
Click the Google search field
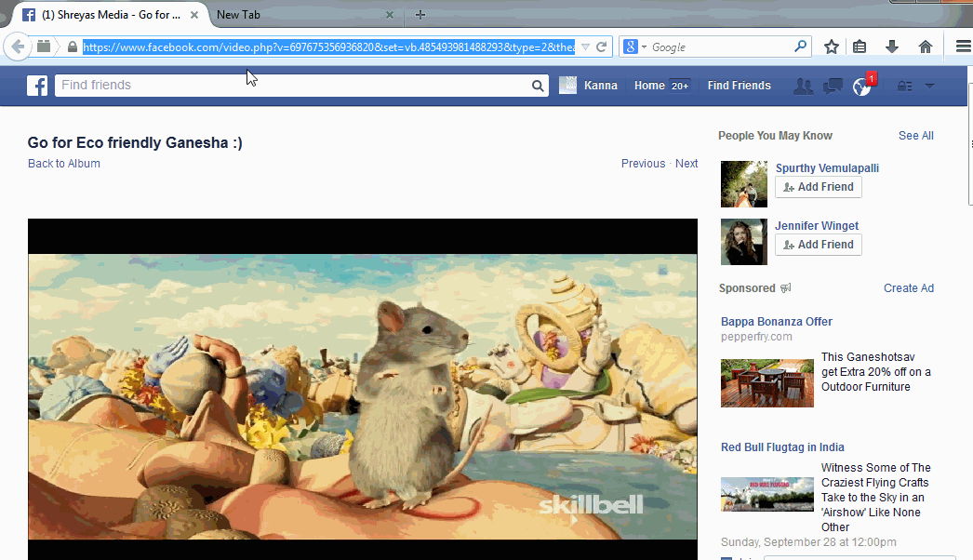[x=720, y=47]
